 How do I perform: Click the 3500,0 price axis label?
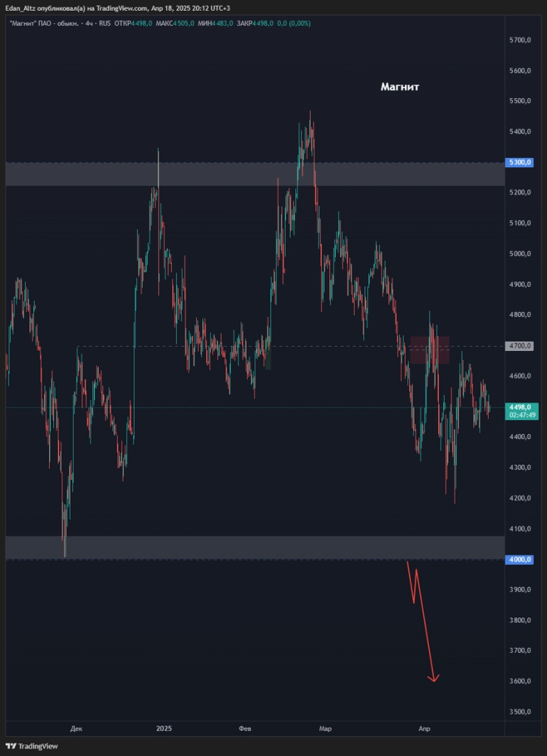coord(520,712)
